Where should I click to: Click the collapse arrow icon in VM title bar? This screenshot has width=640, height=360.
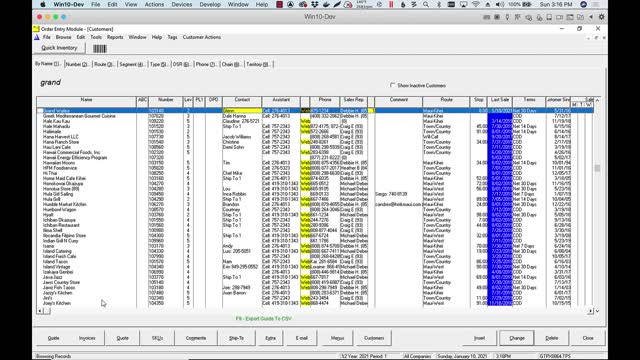pos(591,17)
